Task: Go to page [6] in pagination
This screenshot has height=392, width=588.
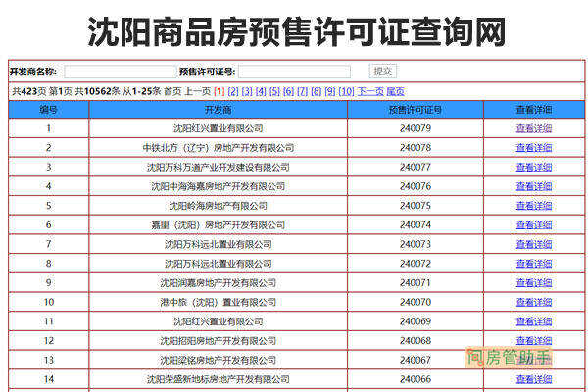Action: pos(289,91)
